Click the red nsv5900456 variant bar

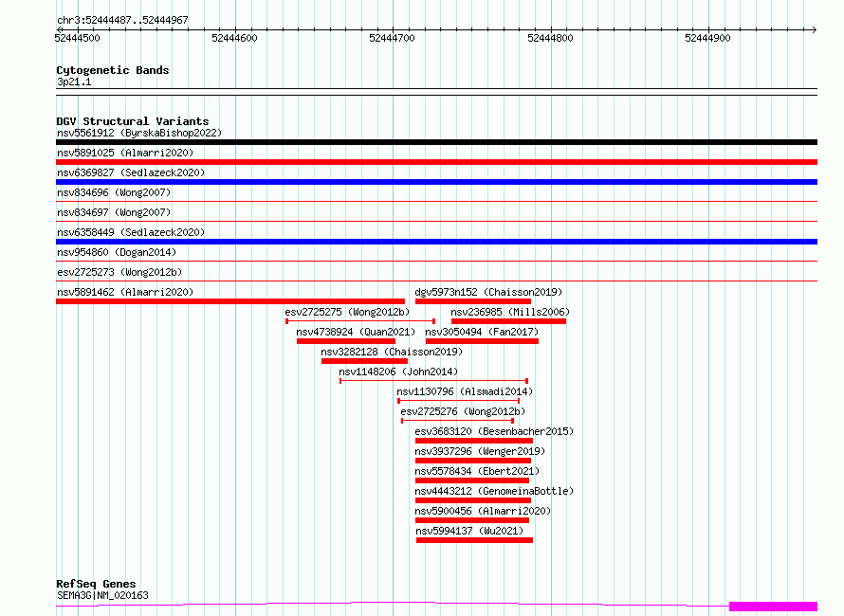pyautogui.click(x=472, y=520)
